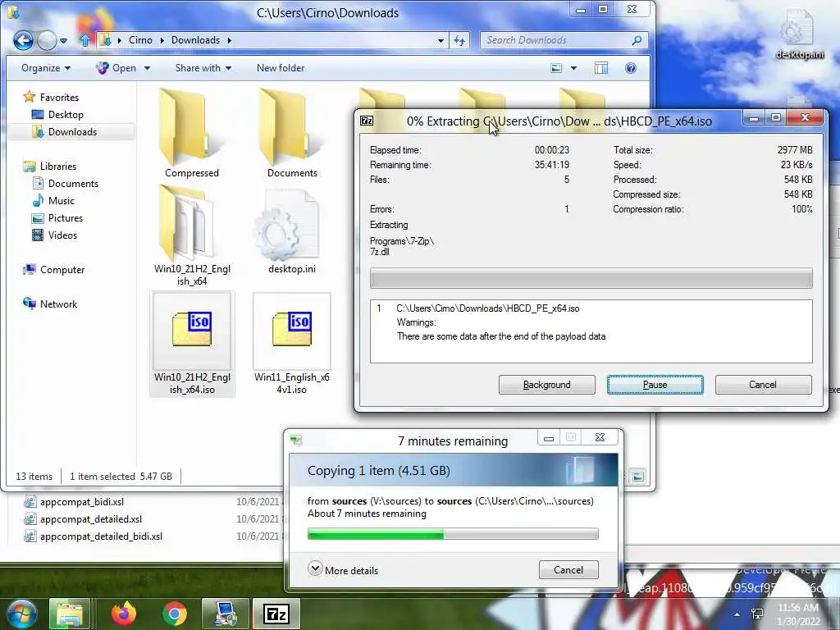The width and height of the screenshot is (840, 630).
Task: Open the Organize menu
Action: (x=46, y=68)
